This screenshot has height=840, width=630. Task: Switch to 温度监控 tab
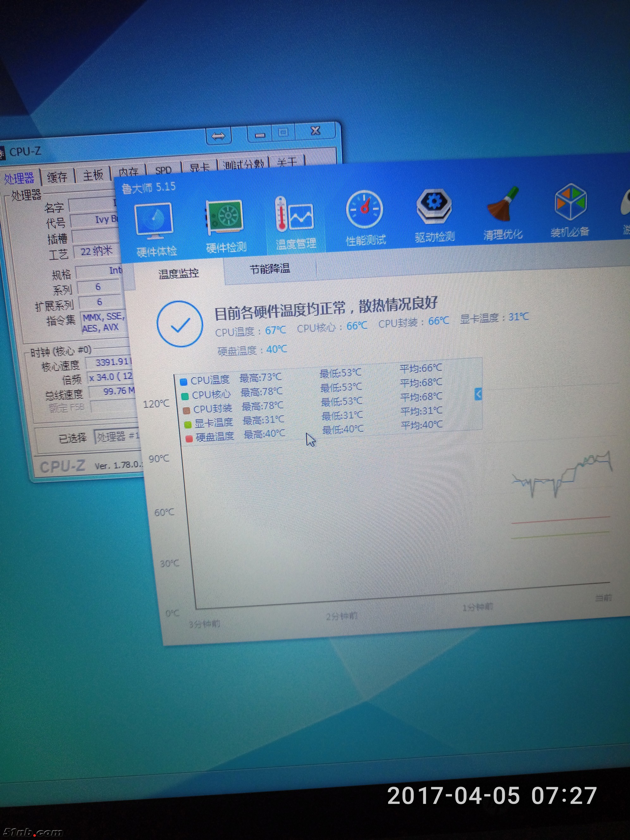(178, 273)
